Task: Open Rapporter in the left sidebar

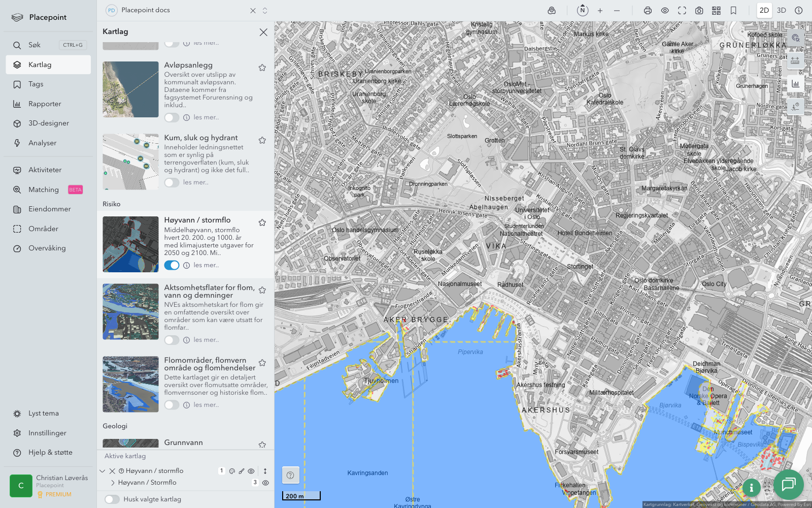Action: point(45,104)
